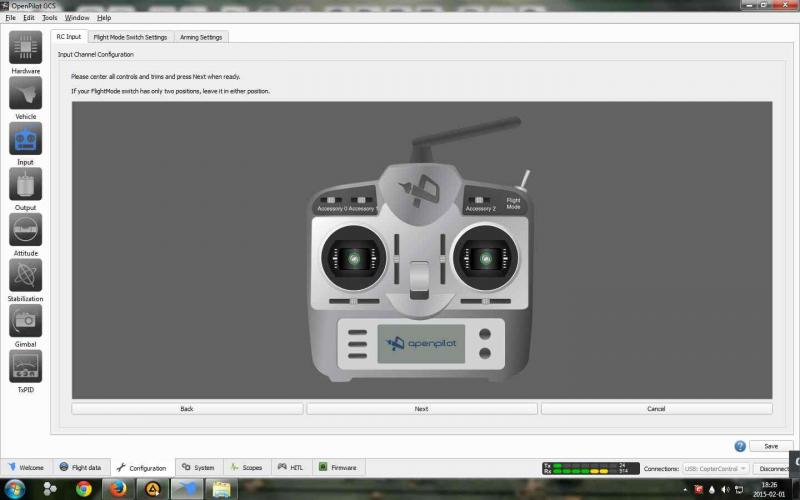Switch to Flight Mode Switch Settings tab
Screen dimensions: 800x500
coord(130,37)
